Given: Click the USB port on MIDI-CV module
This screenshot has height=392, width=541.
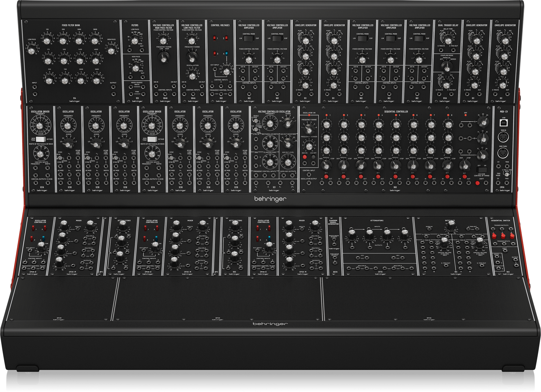Looking at the screenshot, I should click(x=503, y=123).
